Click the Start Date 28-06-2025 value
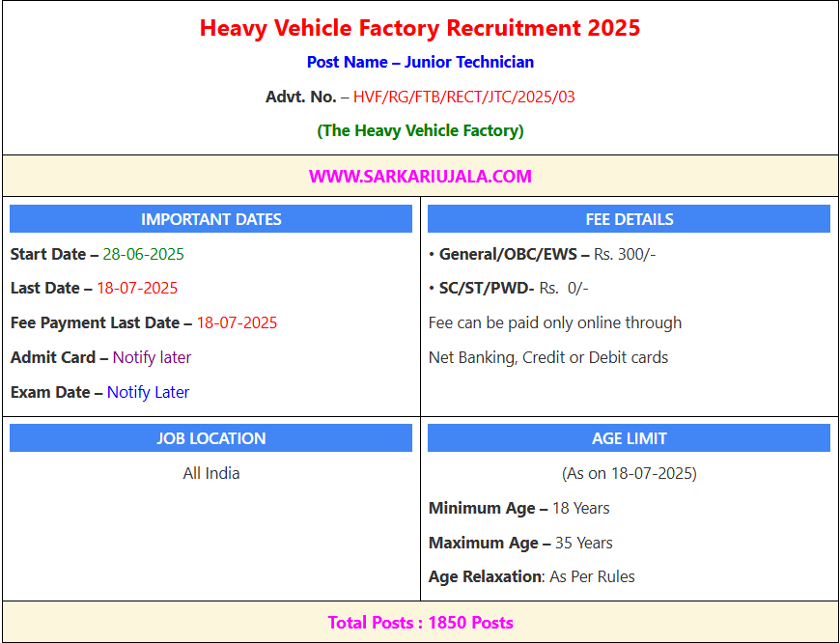The image size is (840, 643). click(x=143, y=255)
